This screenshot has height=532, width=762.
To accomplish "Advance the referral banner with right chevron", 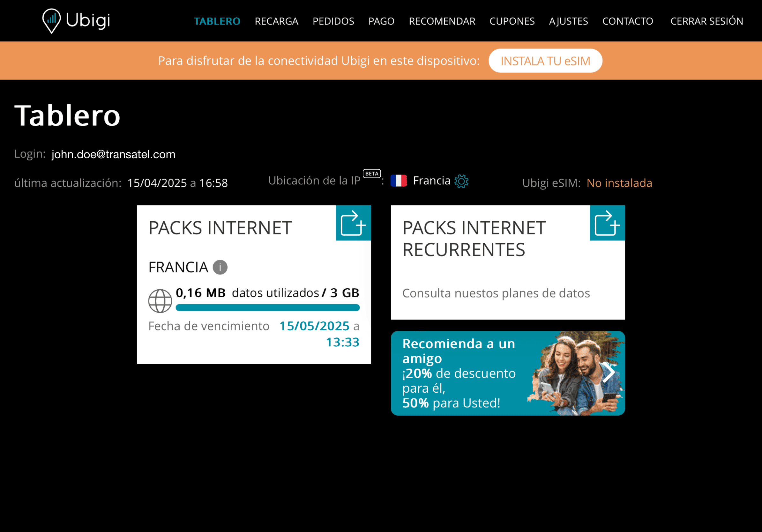I will 608,373.
